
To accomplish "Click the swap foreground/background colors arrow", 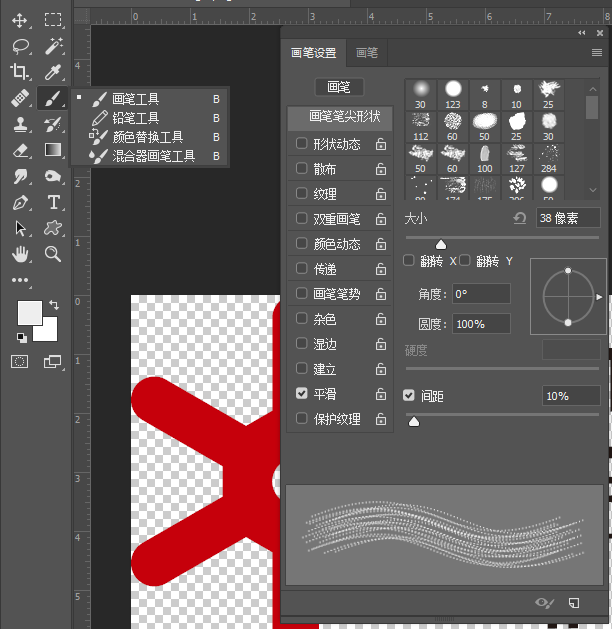I will [53, 303].
